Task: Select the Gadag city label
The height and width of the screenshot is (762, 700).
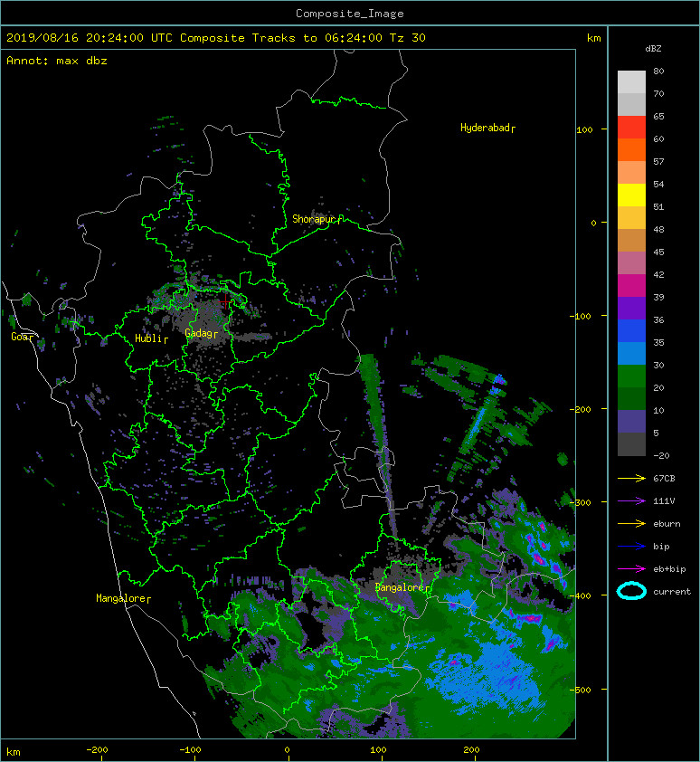Action: point(201,333)
